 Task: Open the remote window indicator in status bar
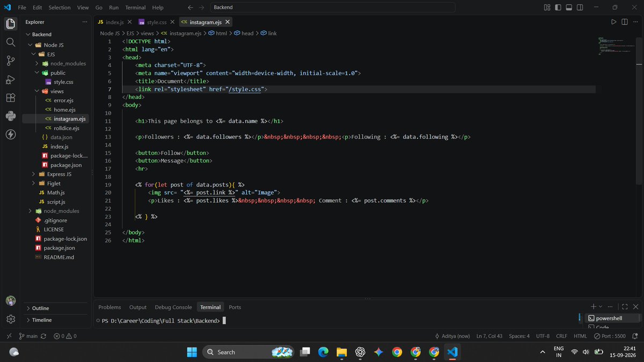point(8,336)
